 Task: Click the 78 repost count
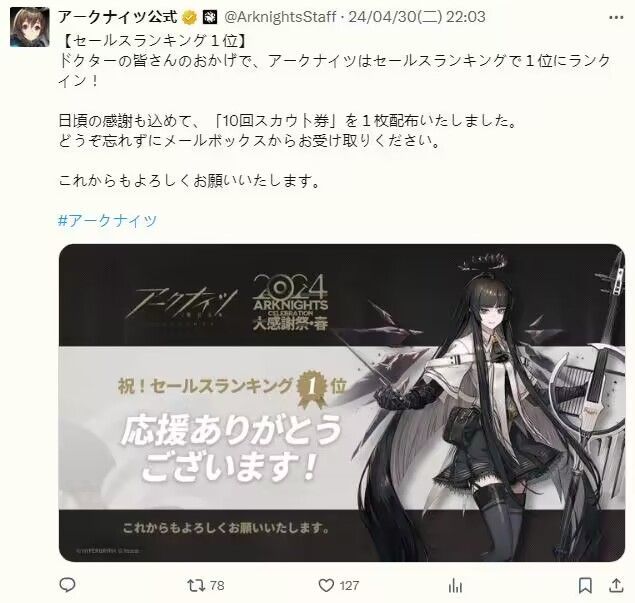[217, 586]
